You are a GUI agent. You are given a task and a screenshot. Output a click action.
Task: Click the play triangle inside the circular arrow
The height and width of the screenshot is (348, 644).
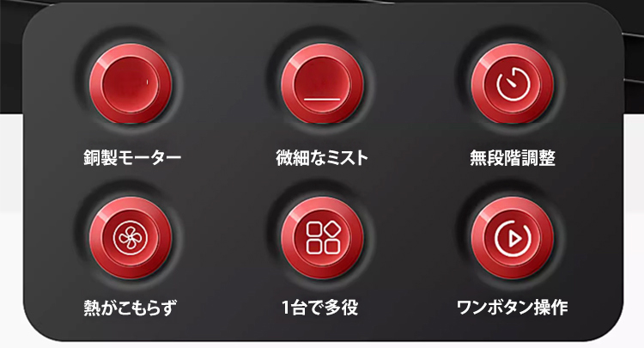tap(514, 238)
